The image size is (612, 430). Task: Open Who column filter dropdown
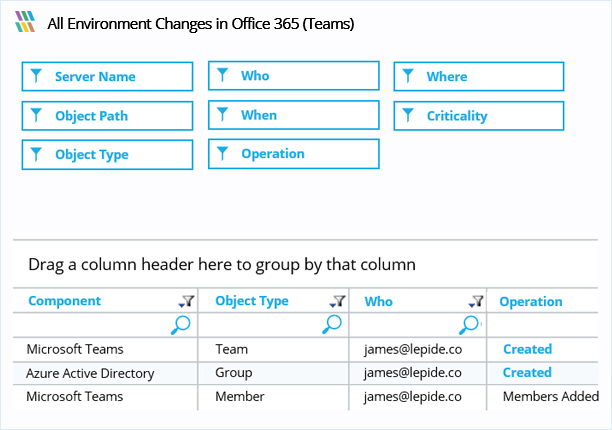coord(476,301)
